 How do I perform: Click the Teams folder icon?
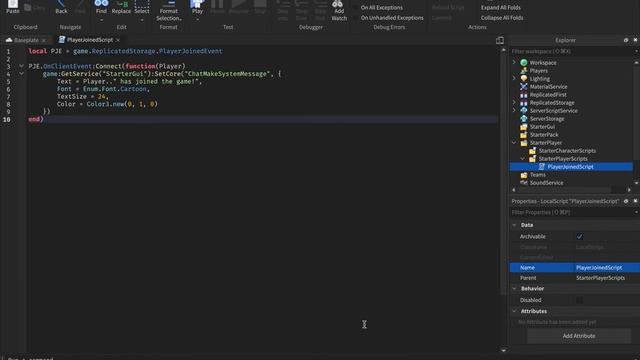pyautogui.click(x=524, y=175)
